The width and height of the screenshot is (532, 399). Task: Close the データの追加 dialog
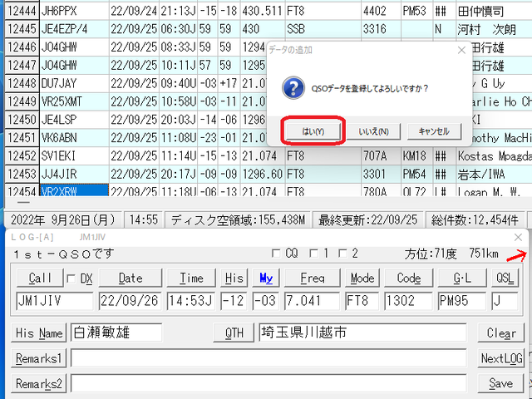[x=461, y=50]
